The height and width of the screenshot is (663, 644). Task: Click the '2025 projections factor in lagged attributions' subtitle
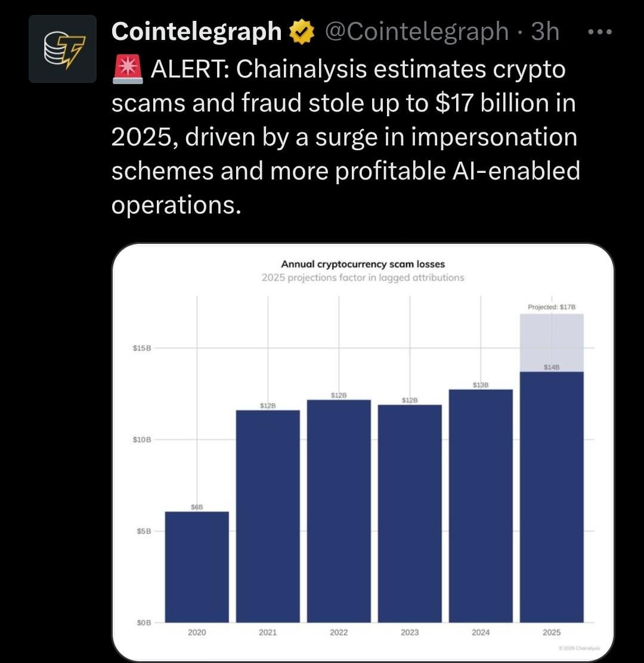363,278
